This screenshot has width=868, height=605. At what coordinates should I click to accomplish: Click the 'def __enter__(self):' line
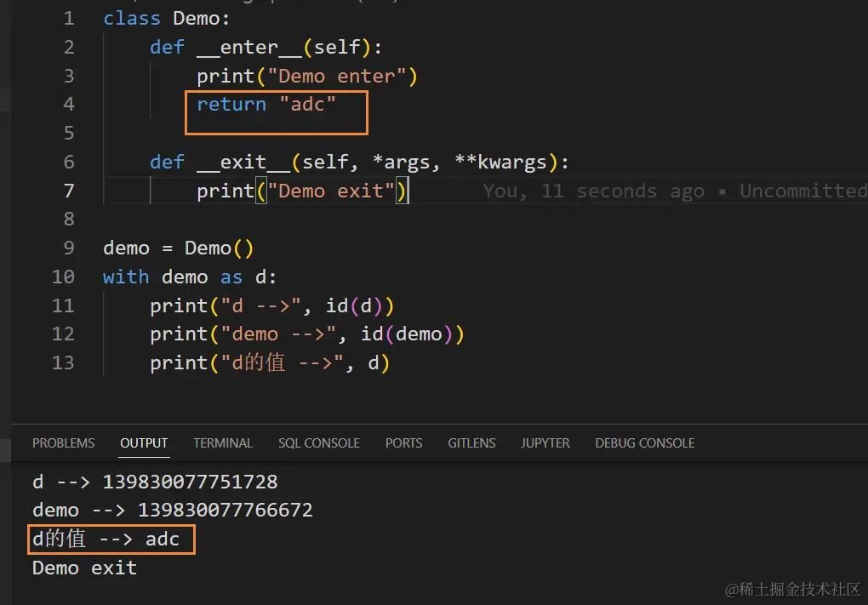[266, 48]
